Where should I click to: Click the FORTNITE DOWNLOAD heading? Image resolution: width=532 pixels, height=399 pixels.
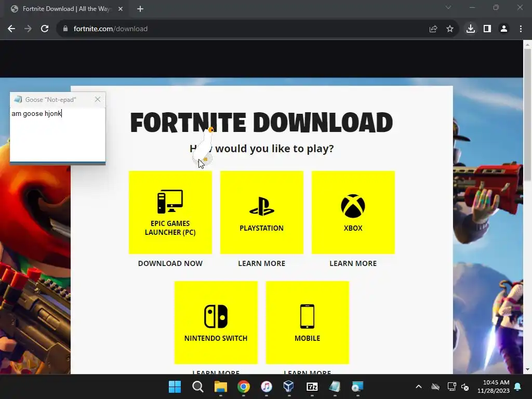262,123
